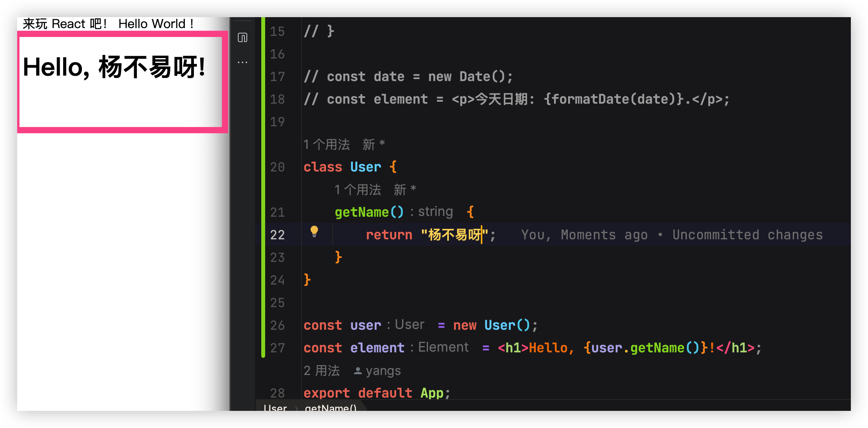Click the '1 个用法' usages hint above class User
868x428 pixels.
point(328,144)
